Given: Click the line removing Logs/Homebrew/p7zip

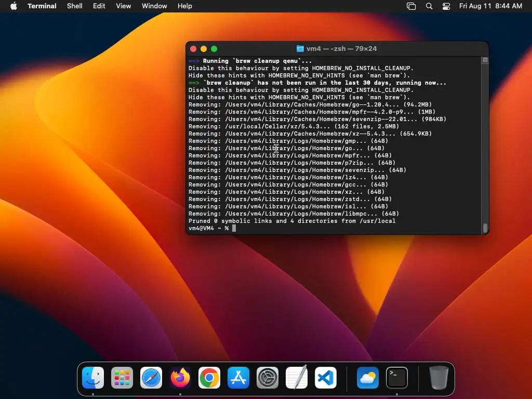Looking at the screenshot, I should click(x=292, y=163).
